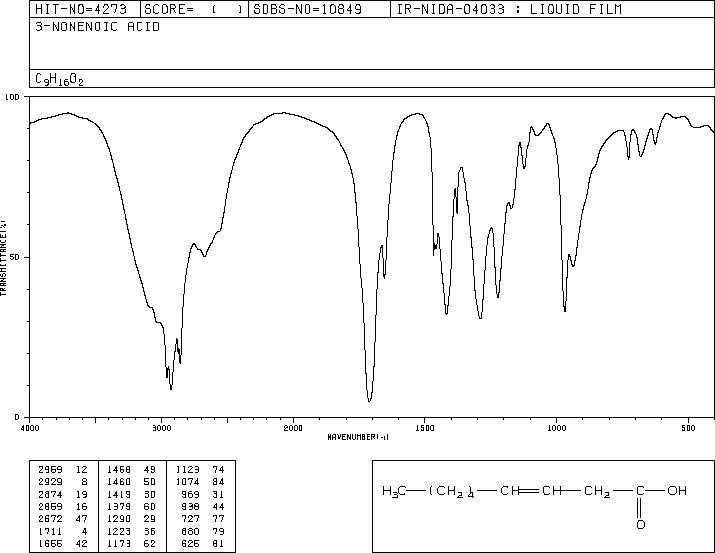Click the carbonyl O atom in structure
The height and width of the screenshot is (553, 715).
click(641, 524)
